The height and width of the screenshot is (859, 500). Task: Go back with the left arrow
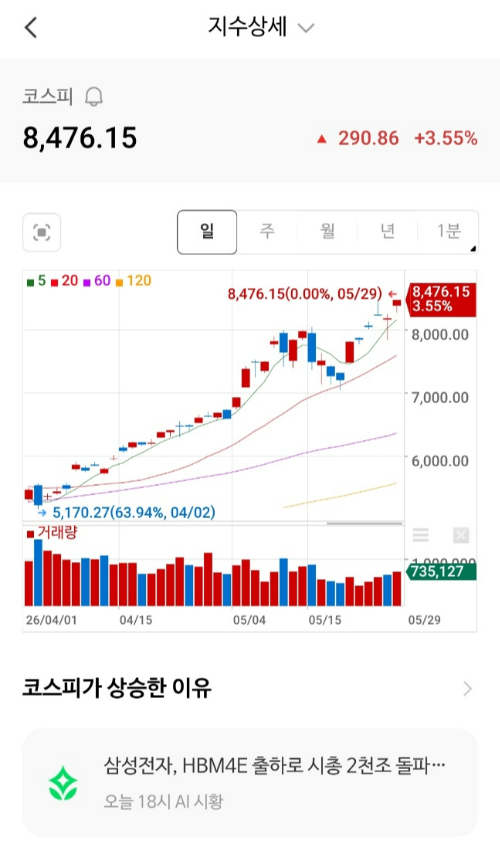(x=31, y=27)
